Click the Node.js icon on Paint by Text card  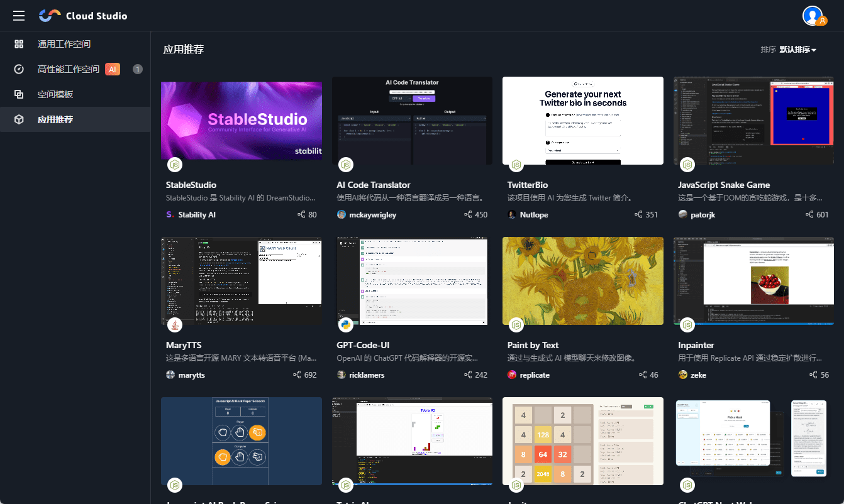click(516, 325)
